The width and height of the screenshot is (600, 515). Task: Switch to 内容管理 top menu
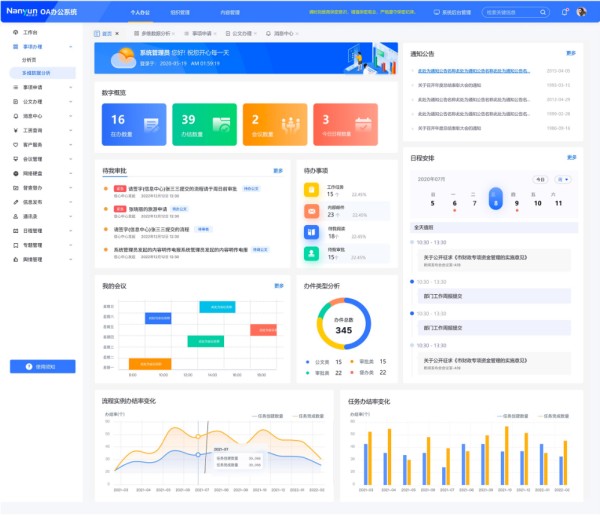230,13
